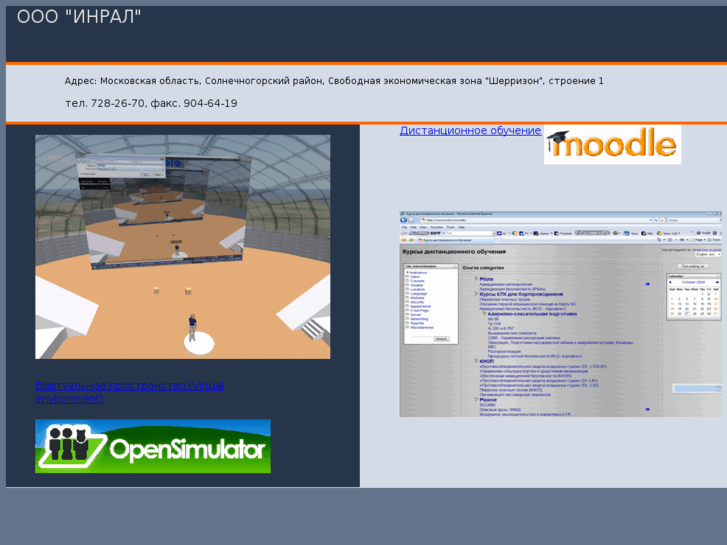This screenshot has height=545, width=727.
Task: Click the address line starting with Адрес: Московская область
Action: pos(334,81)
